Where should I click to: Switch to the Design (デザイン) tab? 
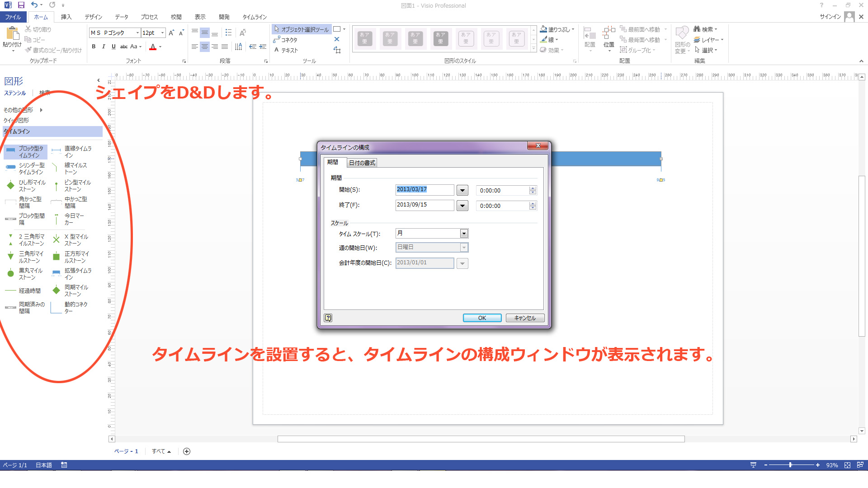click(x=93, y=17)
